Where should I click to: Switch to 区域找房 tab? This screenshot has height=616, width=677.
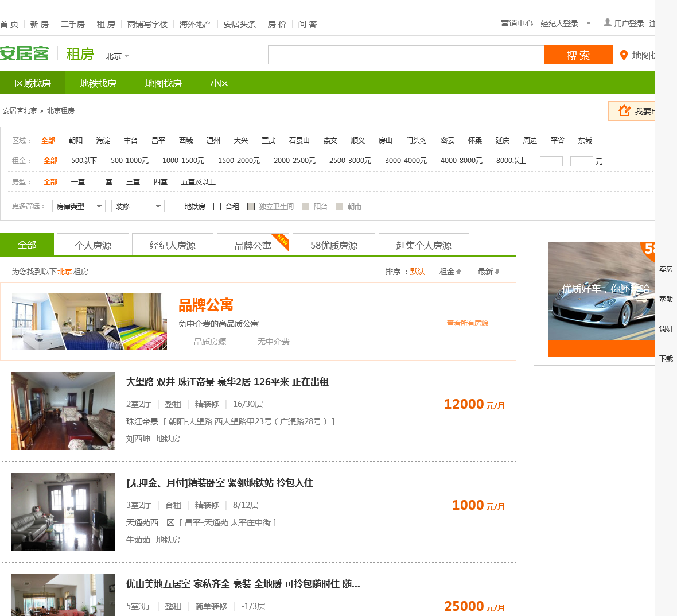pyautogui.click(x=33, y=83)
